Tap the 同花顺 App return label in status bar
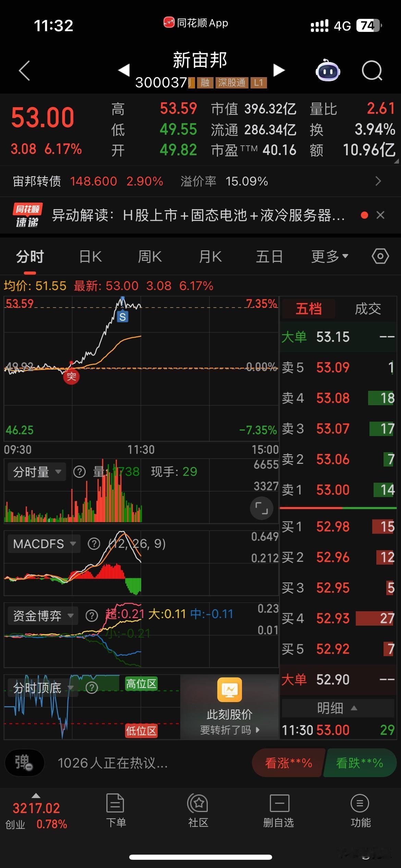This screenshot has width=401, height=868. coord(196,23)
